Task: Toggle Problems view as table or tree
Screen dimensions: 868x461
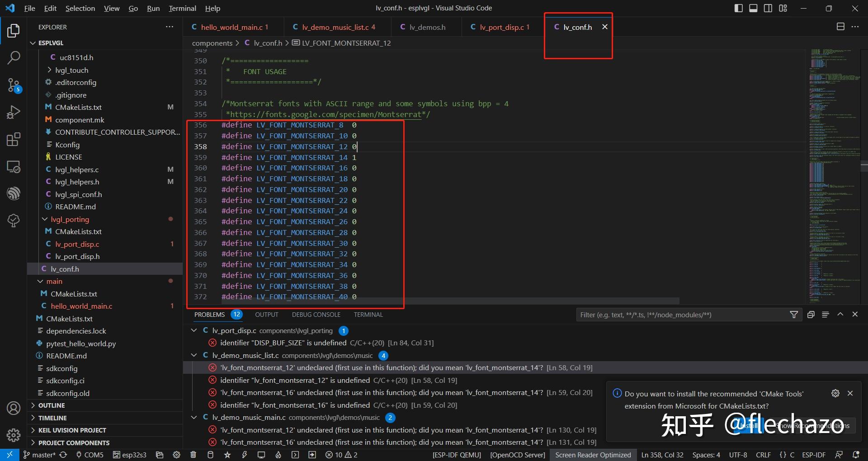Action: coord(826,315)
